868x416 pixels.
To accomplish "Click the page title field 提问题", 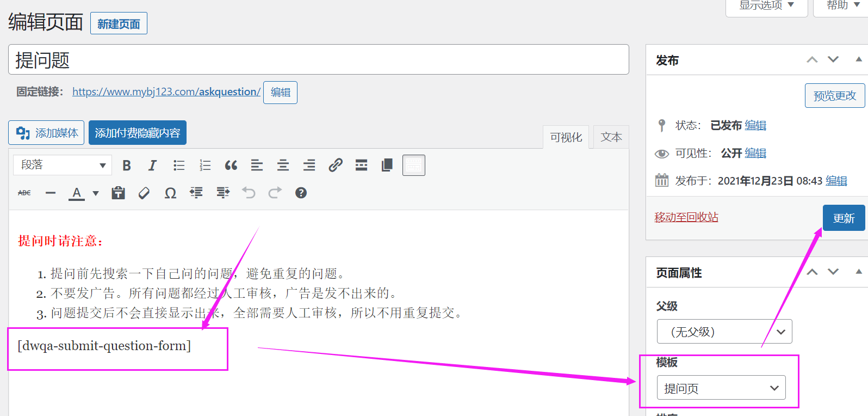I will pyautogui.click(x=319, y=59).
